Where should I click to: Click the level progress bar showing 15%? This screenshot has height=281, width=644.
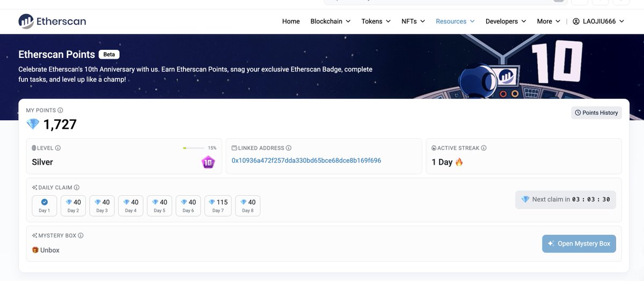[x=193, y=148]
